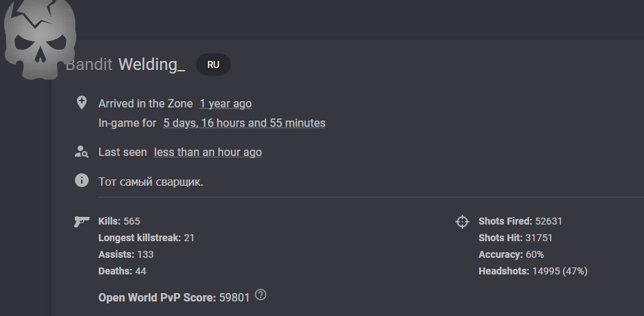Open the PvP Score help question mark
Screen dimensions: 644x316
[x=261, y=295]
